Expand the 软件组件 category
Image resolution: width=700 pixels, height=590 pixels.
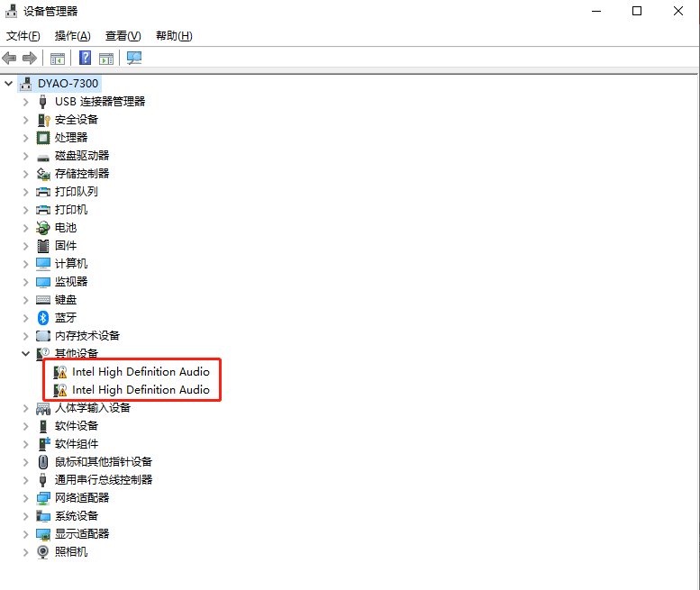pyautogui.click(x=26, y=444)
